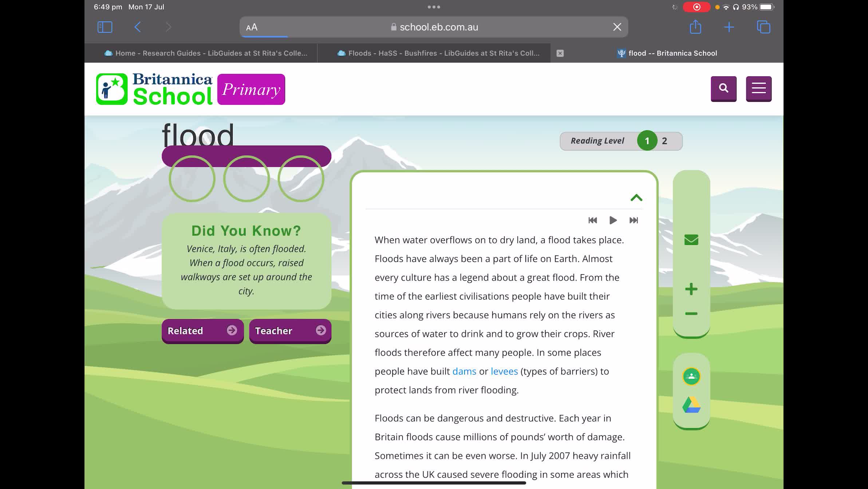Open the dams hyperlink
This screenshot has height=489, width=868.
click(464, 371)
